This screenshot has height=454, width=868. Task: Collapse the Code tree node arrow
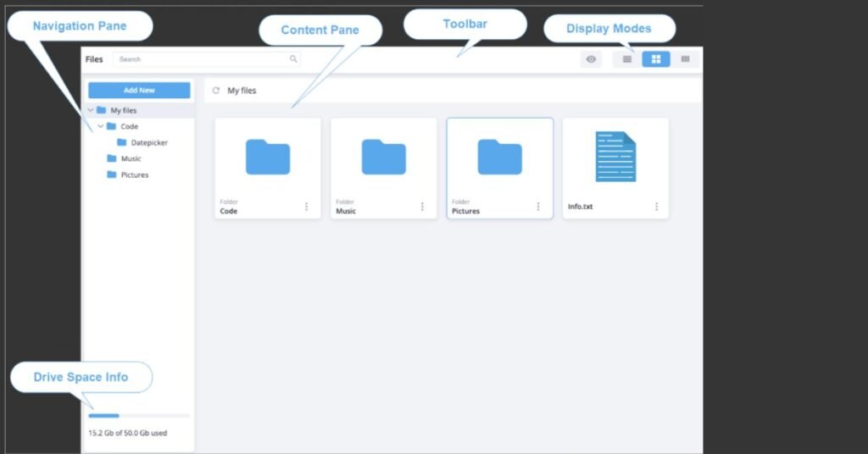tap(101, 126)
